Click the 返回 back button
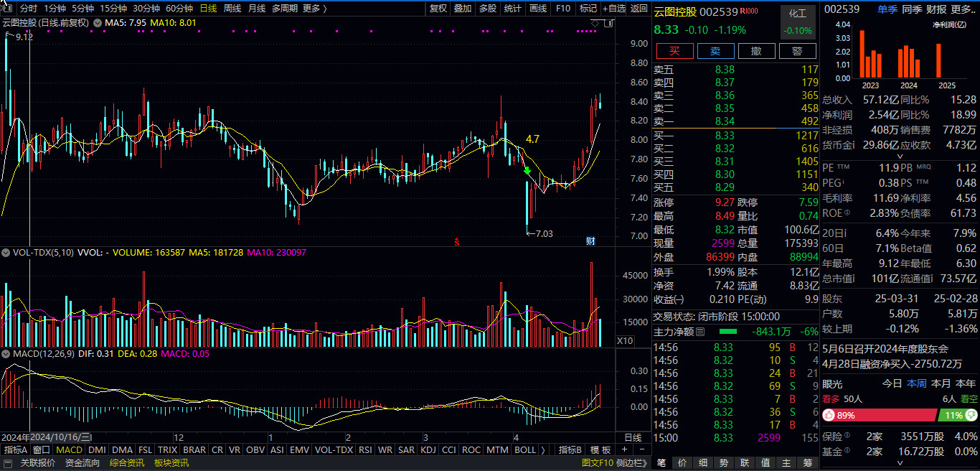980x471 pixels. [x=639, y=9]
